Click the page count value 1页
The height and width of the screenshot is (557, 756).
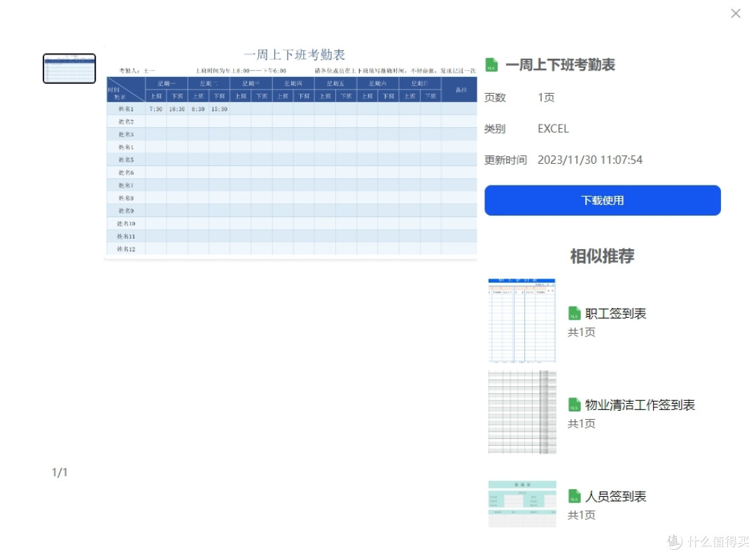pos(546,97)
